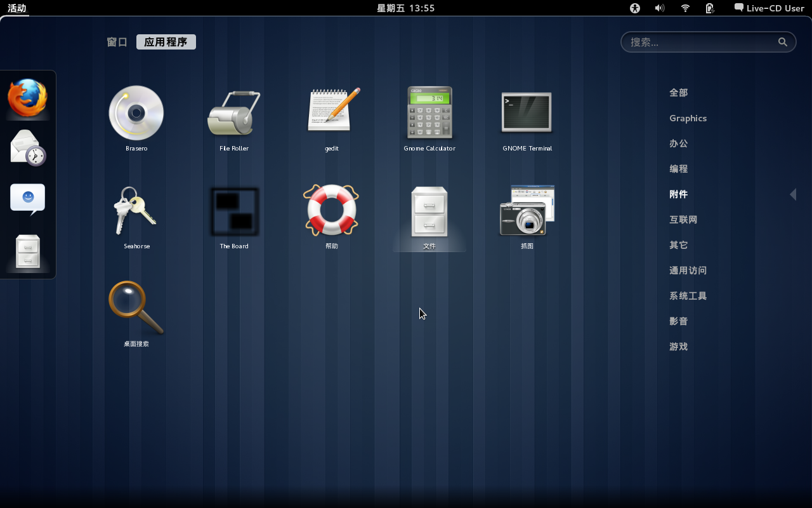Open the Live-CD User menu
The width and height of the screenshot is (812, 508).
tap(769, 8)
